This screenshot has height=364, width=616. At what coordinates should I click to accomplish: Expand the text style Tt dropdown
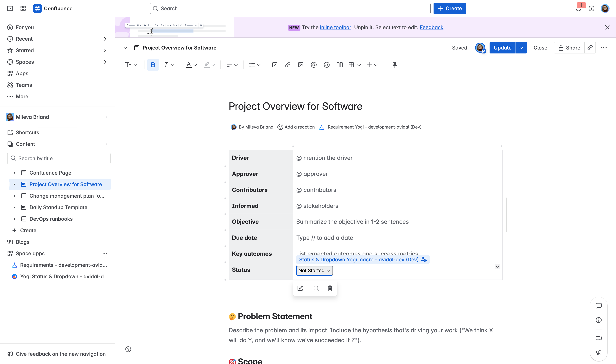(131, 65)
